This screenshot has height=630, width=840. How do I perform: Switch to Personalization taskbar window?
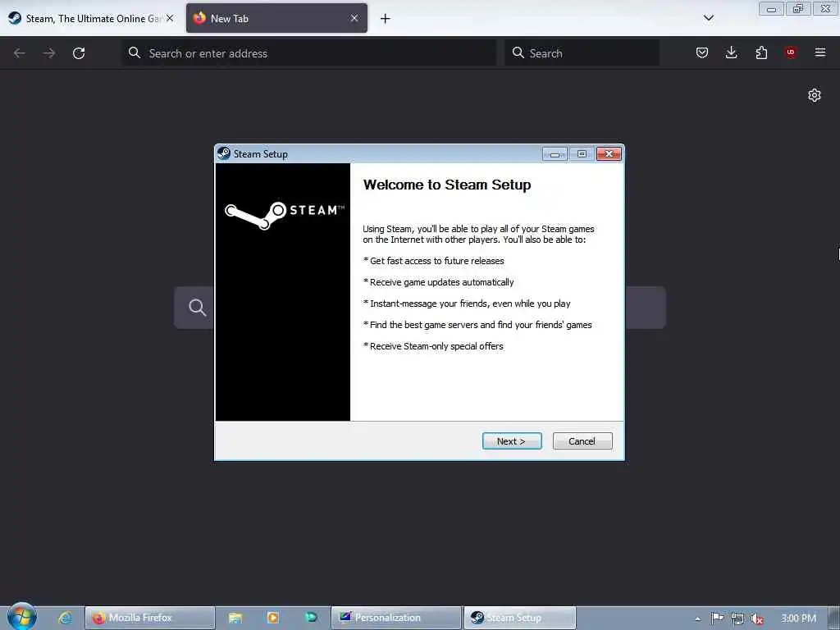pos(396,618)
